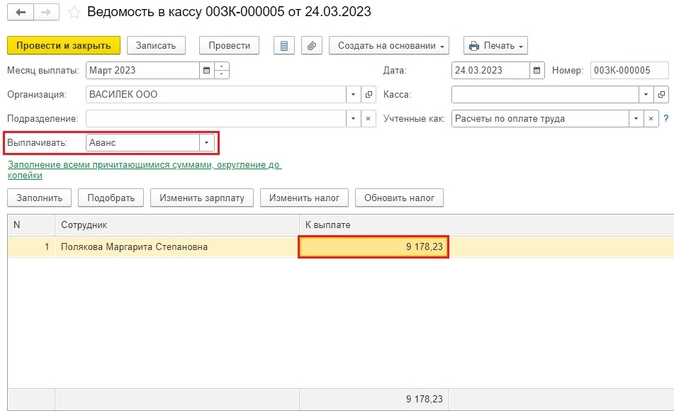Open calendar picker for Дата field
The width and height of the screenshot is (674, 415).
(x=536, y=71)
